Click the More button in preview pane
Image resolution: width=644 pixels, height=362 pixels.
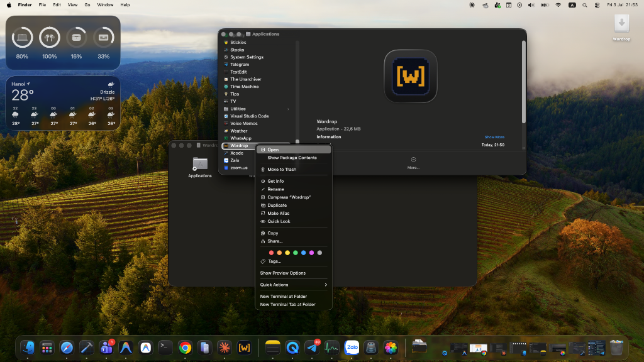413,163
